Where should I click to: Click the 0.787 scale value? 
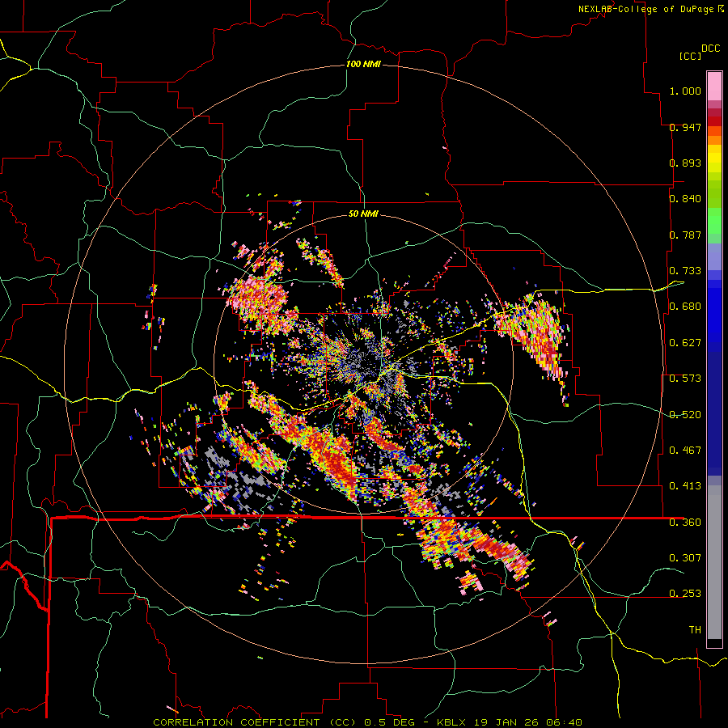(x=685, y=235)
